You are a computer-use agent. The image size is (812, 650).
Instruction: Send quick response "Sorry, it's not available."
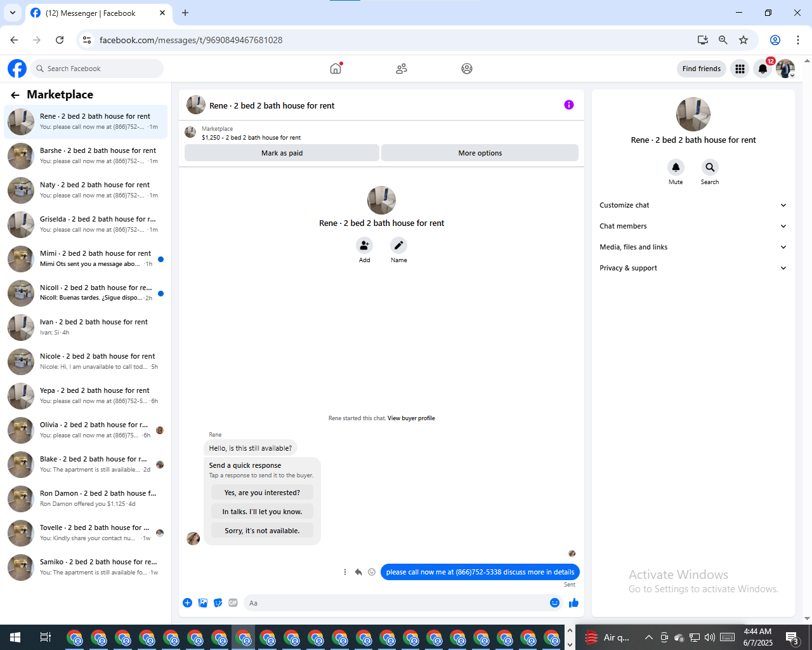pyautogui.click(x=262, y=531)
